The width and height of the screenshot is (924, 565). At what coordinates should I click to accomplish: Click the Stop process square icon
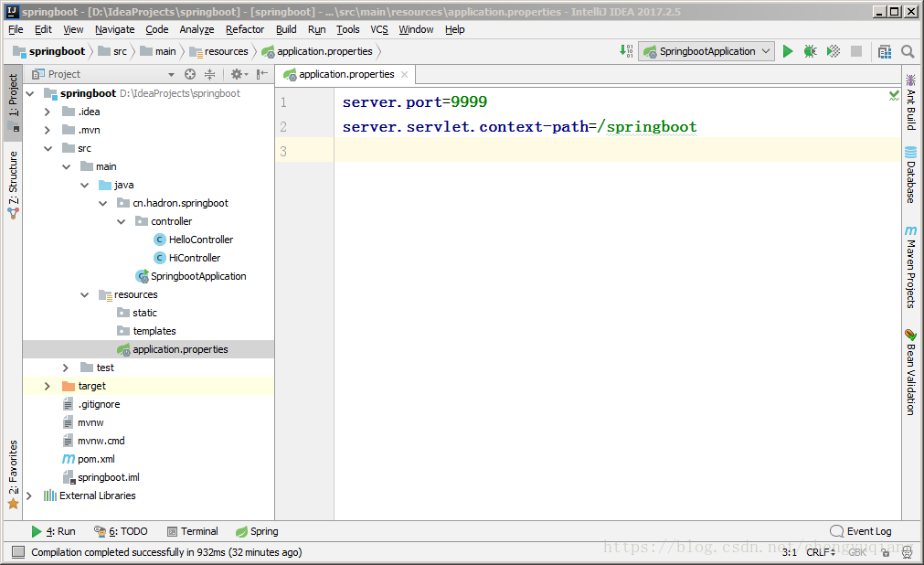856,51
